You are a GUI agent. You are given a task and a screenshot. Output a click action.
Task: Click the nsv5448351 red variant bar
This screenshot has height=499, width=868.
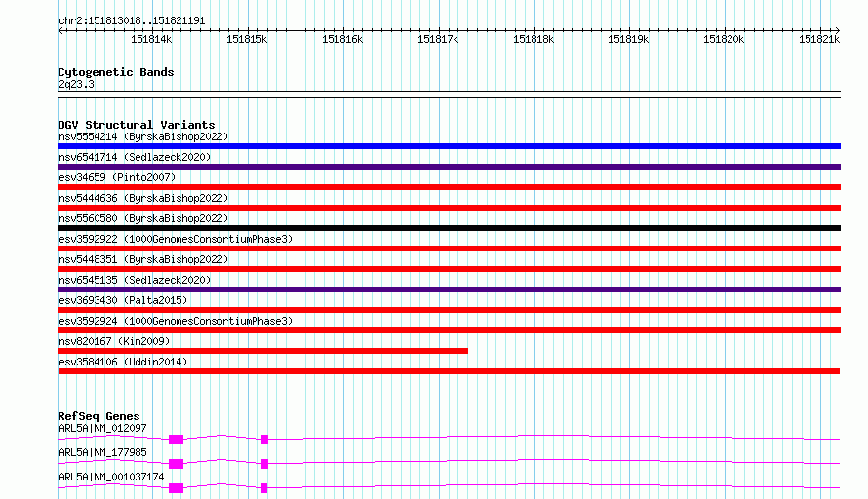(449, 269)
